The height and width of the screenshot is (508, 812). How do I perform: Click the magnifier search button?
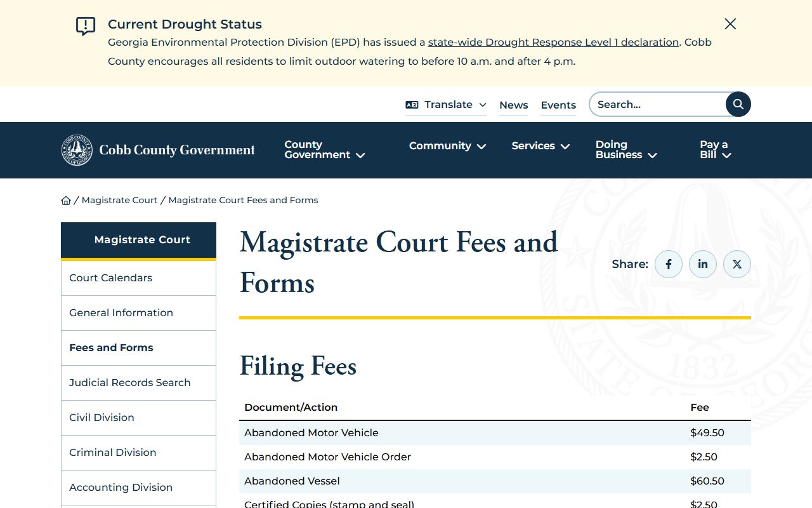738,104
